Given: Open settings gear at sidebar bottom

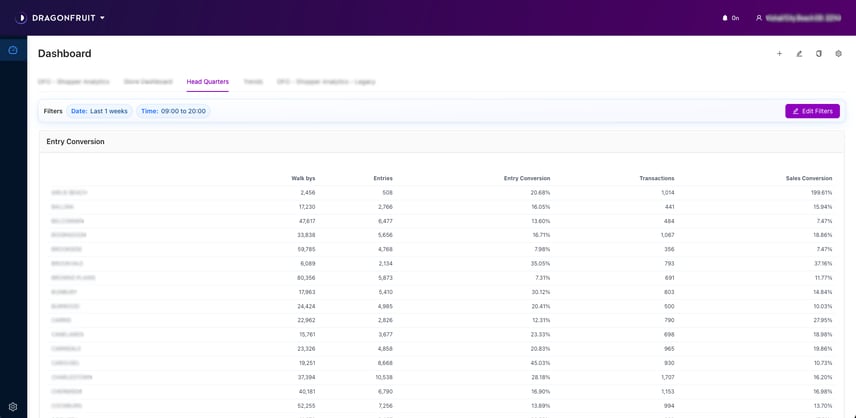Looking at the screenshot, I should coord(13,407).
